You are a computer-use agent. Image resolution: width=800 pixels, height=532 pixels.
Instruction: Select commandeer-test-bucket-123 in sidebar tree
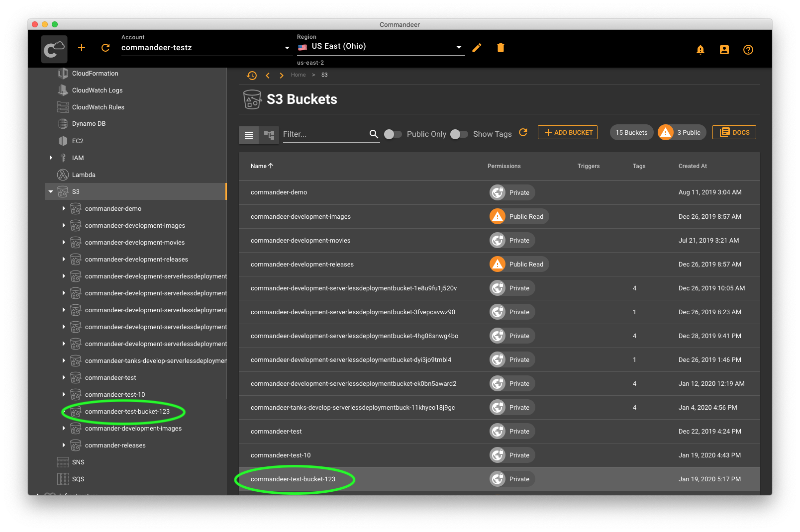[x=127, y=412]
